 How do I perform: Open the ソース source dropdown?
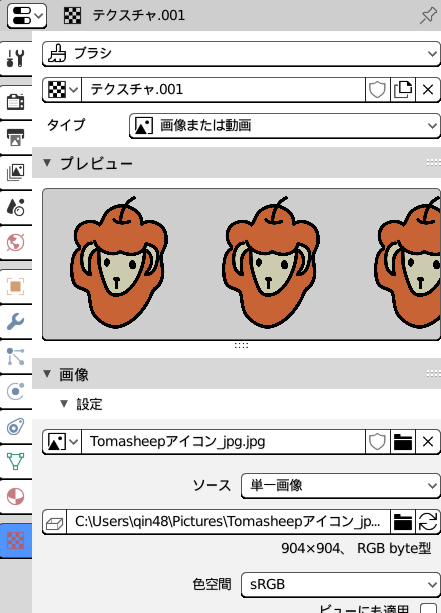pos(341,486)
